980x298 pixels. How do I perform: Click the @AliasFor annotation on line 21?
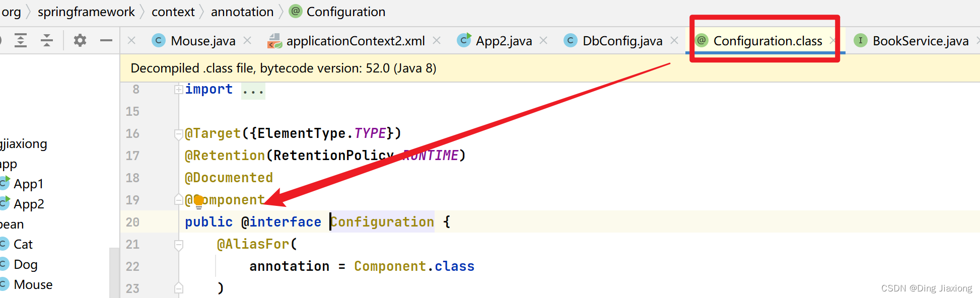tap(253, 244)
